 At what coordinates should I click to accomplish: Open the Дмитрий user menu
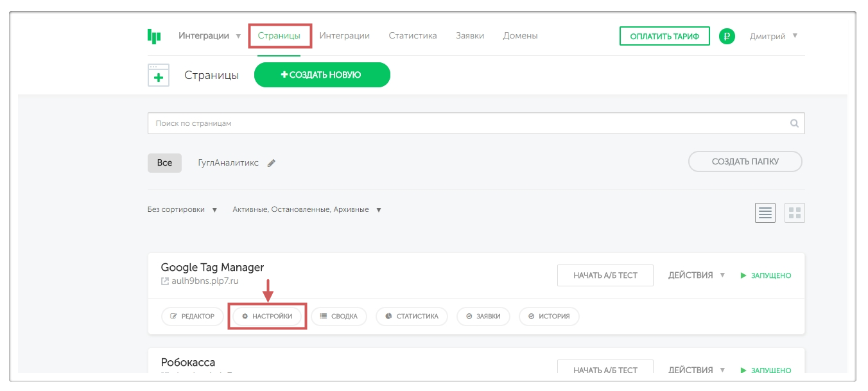(x=774, y=36)
